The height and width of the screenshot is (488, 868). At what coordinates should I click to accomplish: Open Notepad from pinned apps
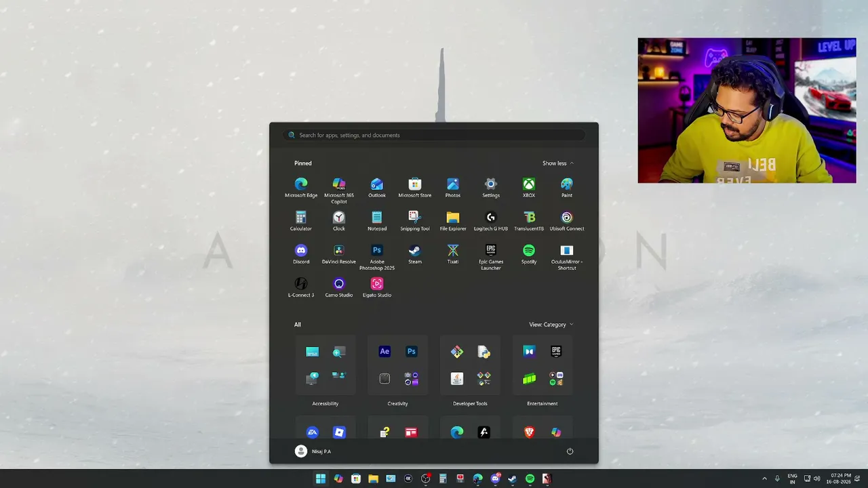(377, 220)
